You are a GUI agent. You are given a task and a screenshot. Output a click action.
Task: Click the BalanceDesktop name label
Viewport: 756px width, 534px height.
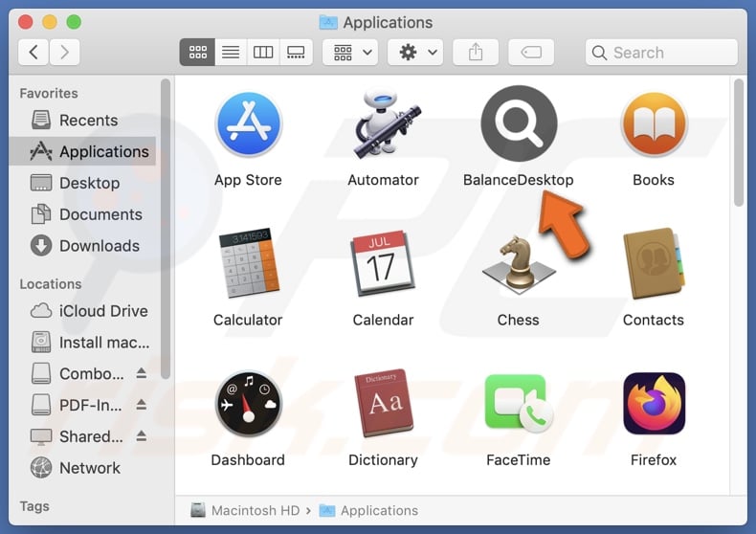519,180
